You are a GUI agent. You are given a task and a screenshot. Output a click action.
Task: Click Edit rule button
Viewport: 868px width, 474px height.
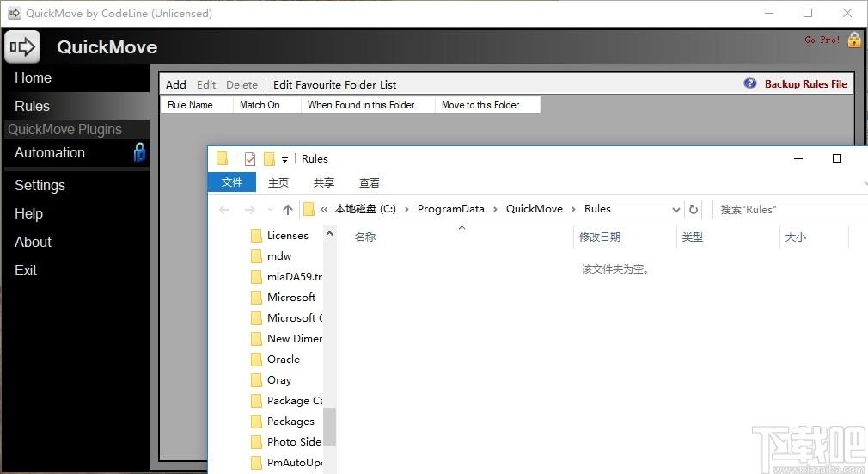click(x=206, y=84)
